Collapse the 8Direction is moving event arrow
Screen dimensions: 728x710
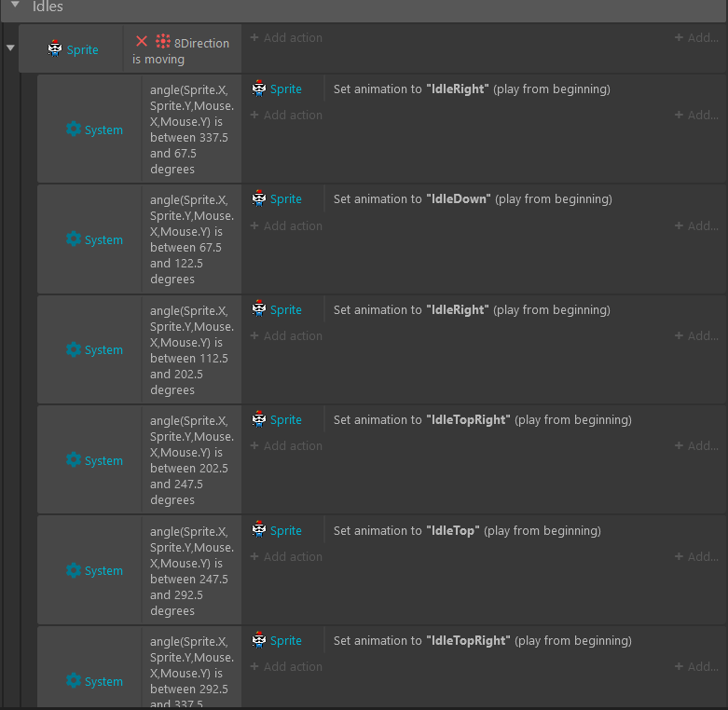tap(10, 48)
